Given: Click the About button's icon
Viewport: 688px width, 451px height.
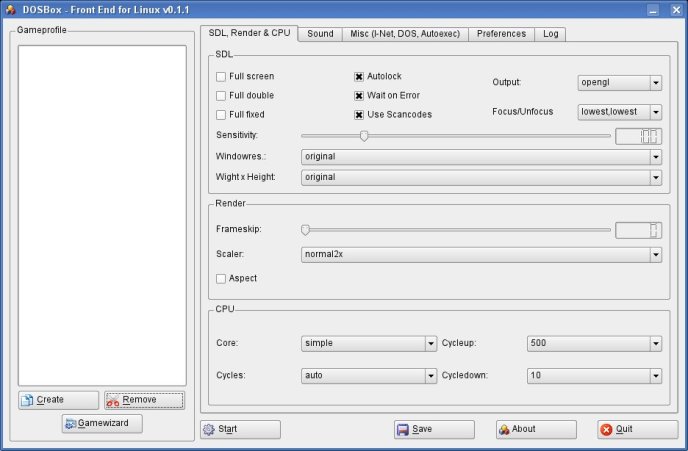Looking at the screenshot, I should 504,430.
